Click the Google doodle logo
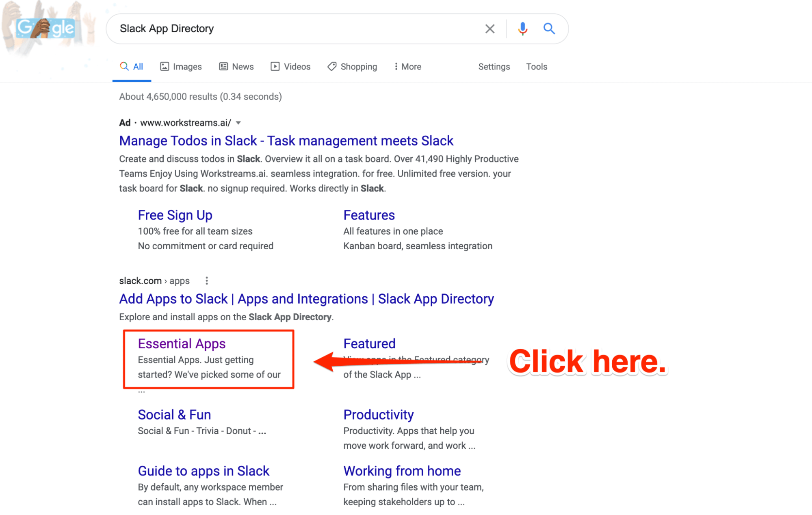Screen dimensions: 812x515 click(45, 28)
